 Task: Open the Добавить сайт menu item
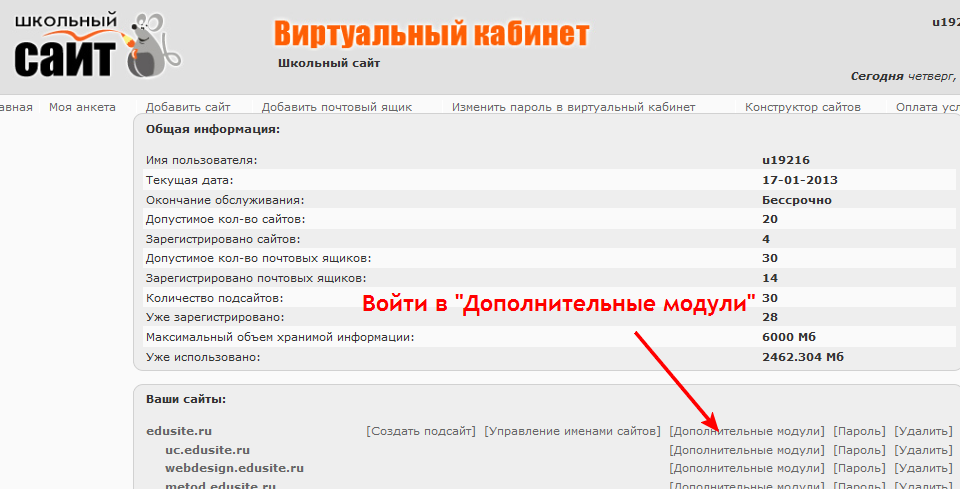(x=188, y=107)
